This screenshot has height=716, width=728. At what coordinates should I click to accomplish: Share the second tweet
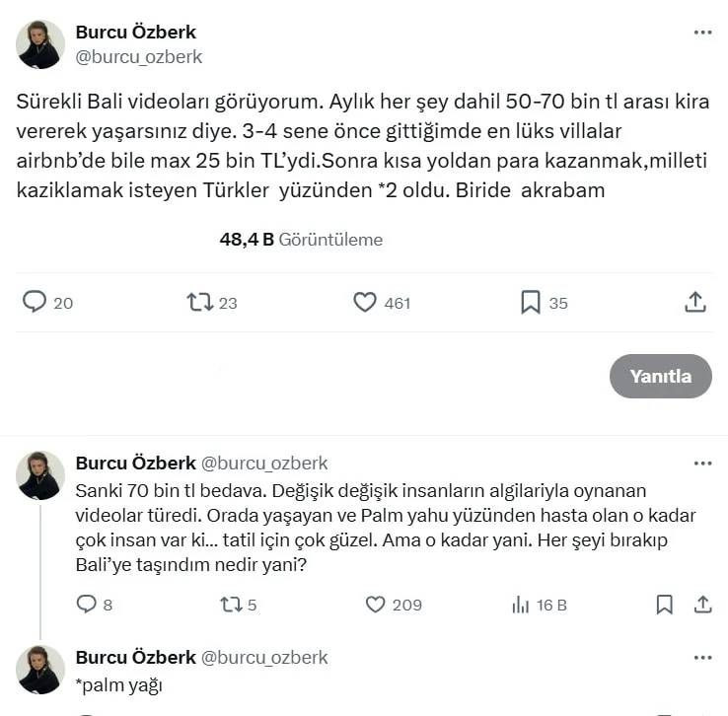703,605
